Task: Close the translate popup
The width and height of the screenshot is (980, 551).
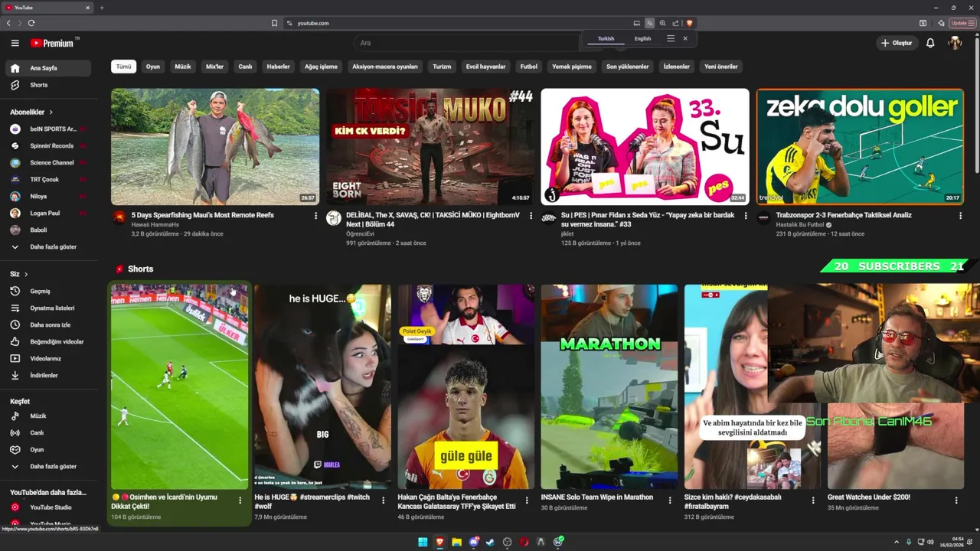Action: pyautogui.click(x=685, y=38)
